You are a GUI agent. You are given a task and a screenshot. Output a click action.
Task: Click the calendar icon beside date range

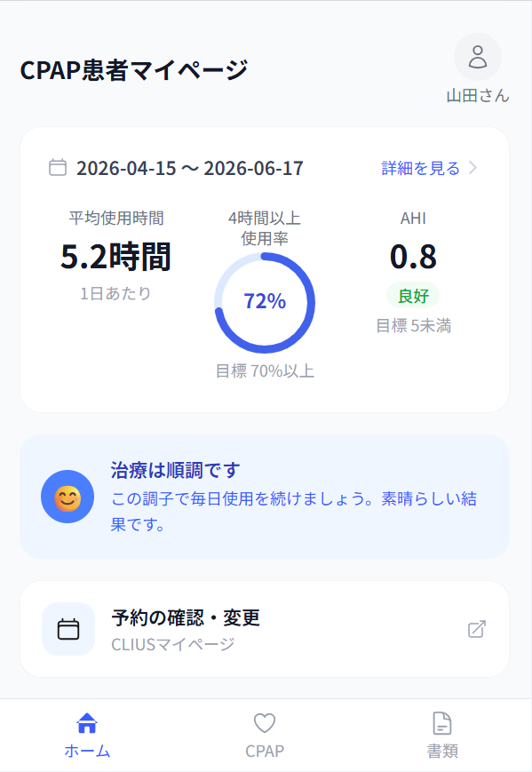pyautogui.click(x=58, y=167)
